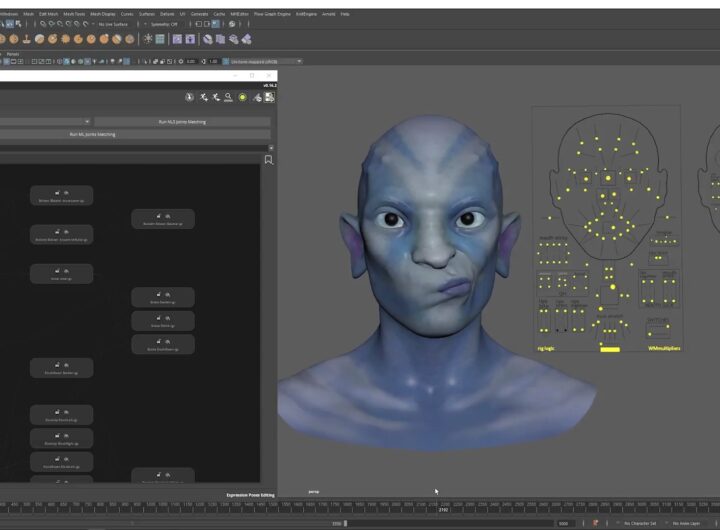
Task: Click the rightmost icon in plugin toolbar
Action: click(269, 97)
